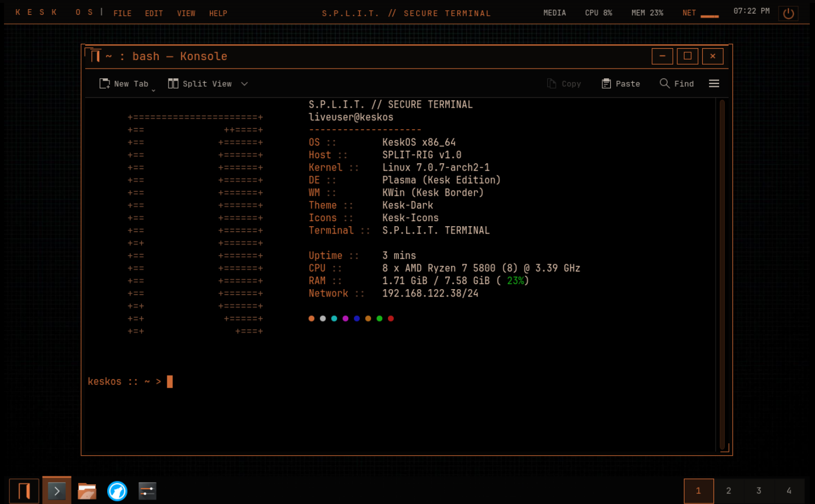The height and width of the screenshot is (504, 815).
Task: Click the KESK OS logo label
Action: [x=54, y=12]
